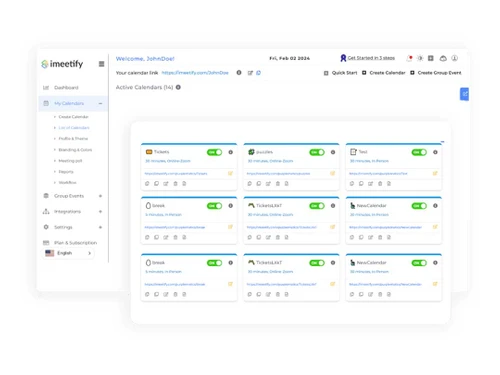This screenshot has height=375, width=500.
Task: Click the Create Group Event button
Action: [x=436, y=73]
